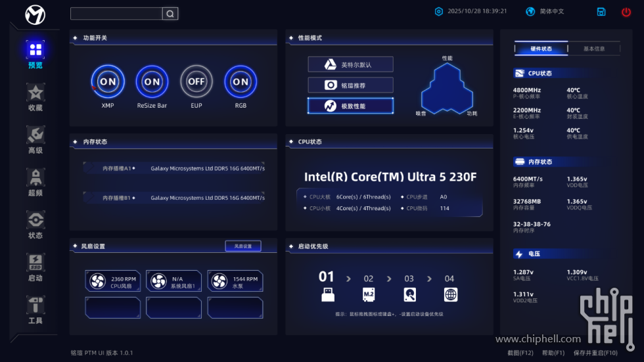Open the 状态 status sidebar icon

click(35, 221)
